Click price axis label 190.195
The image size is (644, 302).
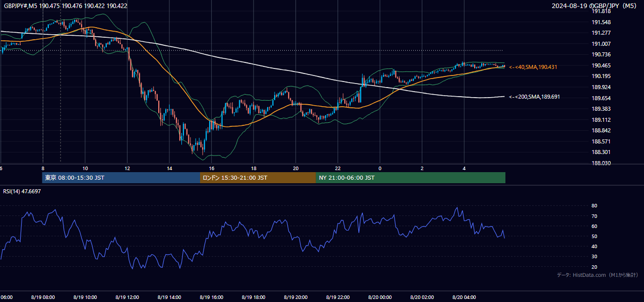tap(601, 76)
